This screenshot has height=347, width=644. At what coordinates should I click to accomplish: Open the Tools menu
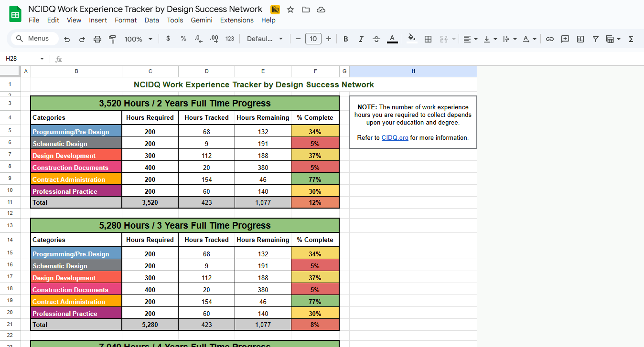(175, 20)
